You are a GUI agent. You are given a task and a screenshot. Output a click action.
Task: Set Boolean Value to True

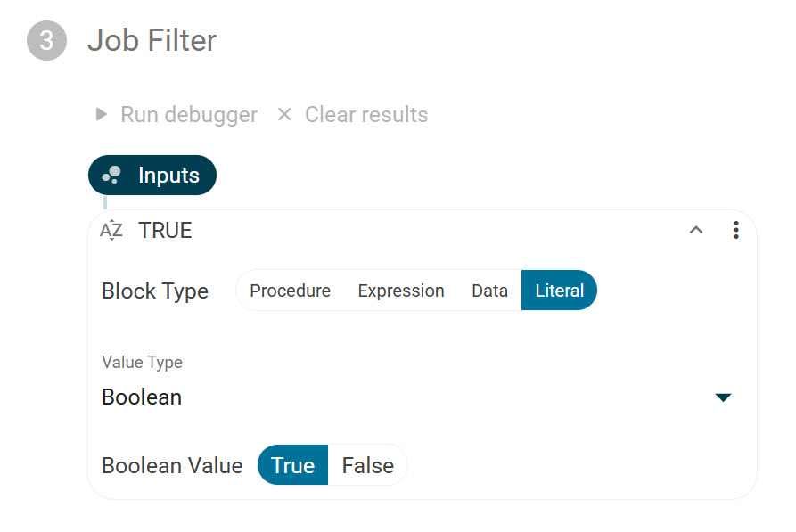pos(292,466)
